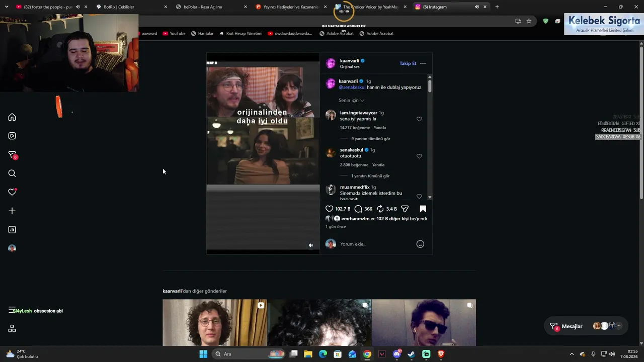The height and width of the screenshot is (362, 644).
Task: Expand '1 yanıtın tümünü gör' replies
Action: (x=370, y=176)
